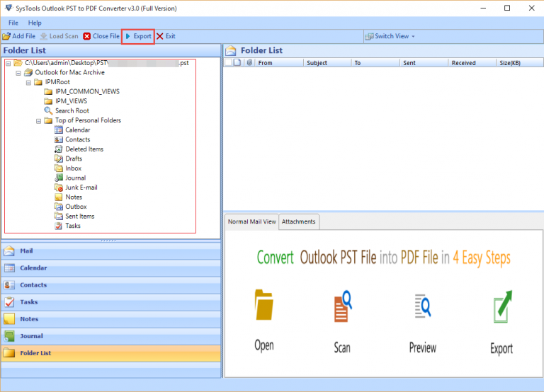Viewport: 544px width, 392px height.
Task: Click the Exit toolbar icon
Action: 160,36
